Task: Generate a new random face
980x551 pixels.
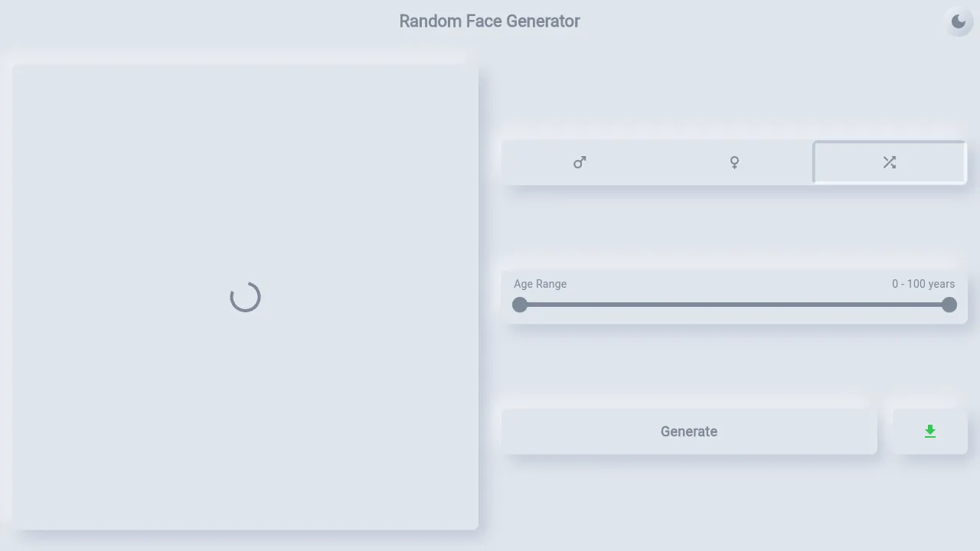Action: coord(688,431)
